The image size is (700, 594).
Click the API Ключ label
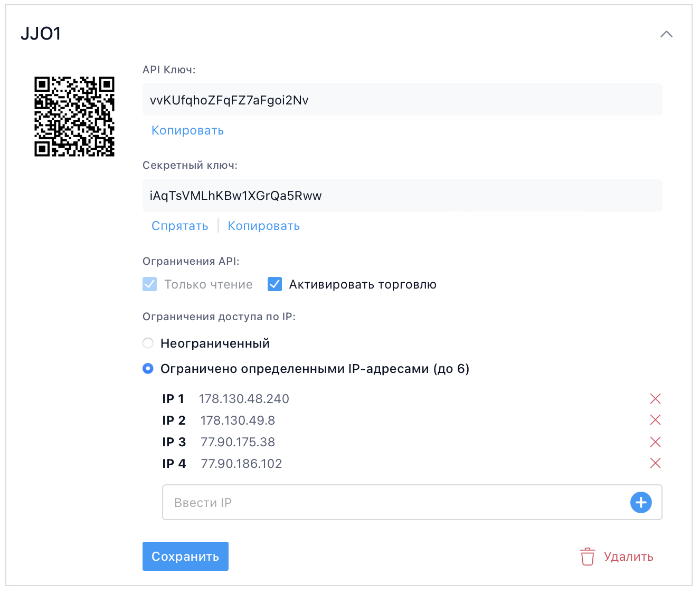pyautogui.click(x=169, y=70)
